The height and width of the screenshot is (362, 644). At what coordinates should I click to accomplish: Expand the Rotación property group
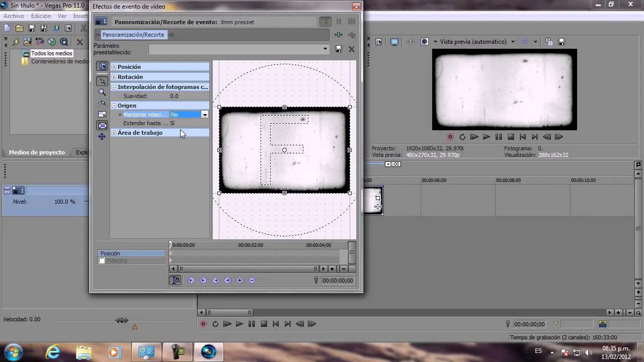(x=114, y=77)
